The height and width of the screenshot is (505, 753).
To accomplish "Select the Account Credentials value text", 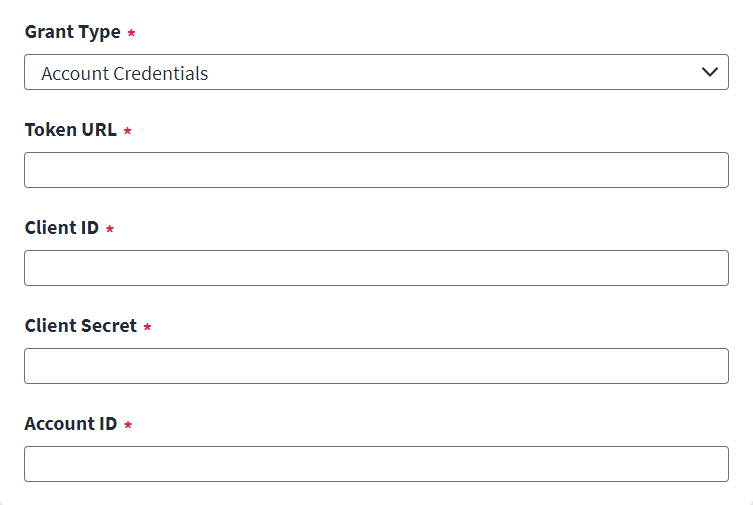I will [125, 74].
